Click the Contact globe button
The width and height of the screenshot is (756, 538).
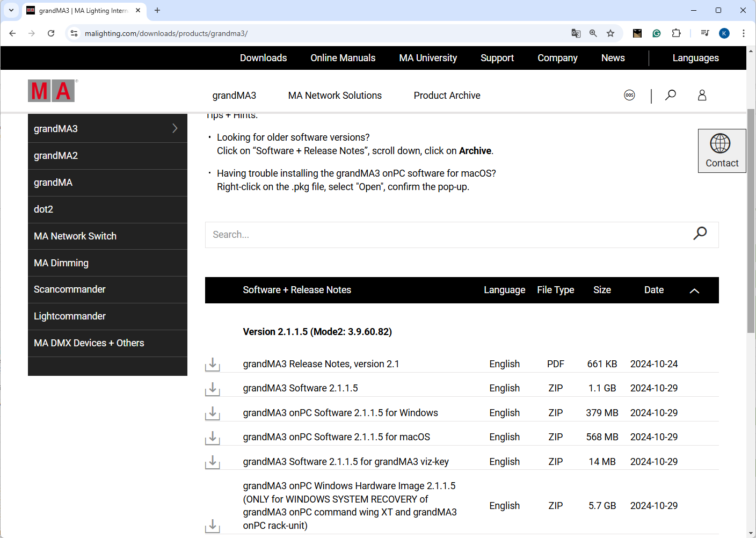click(721, 151)
